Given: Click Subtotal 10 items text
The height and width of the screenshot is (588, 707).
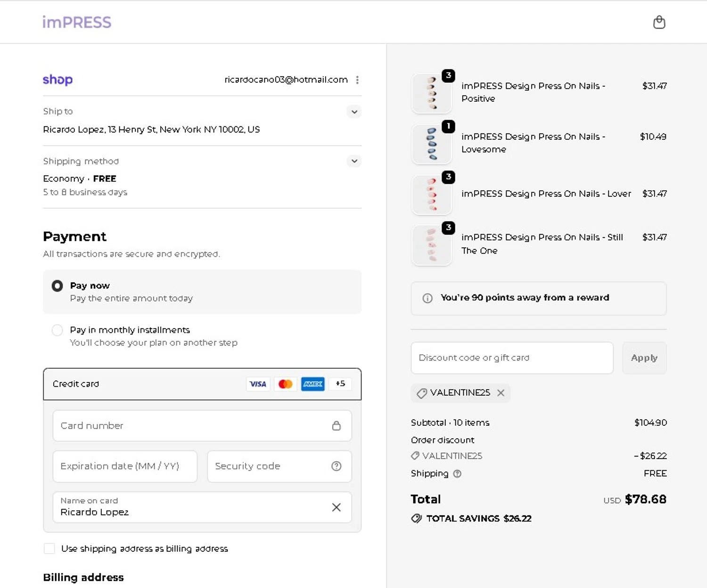Looking at the screenshot, I should [x=450, y=423].
